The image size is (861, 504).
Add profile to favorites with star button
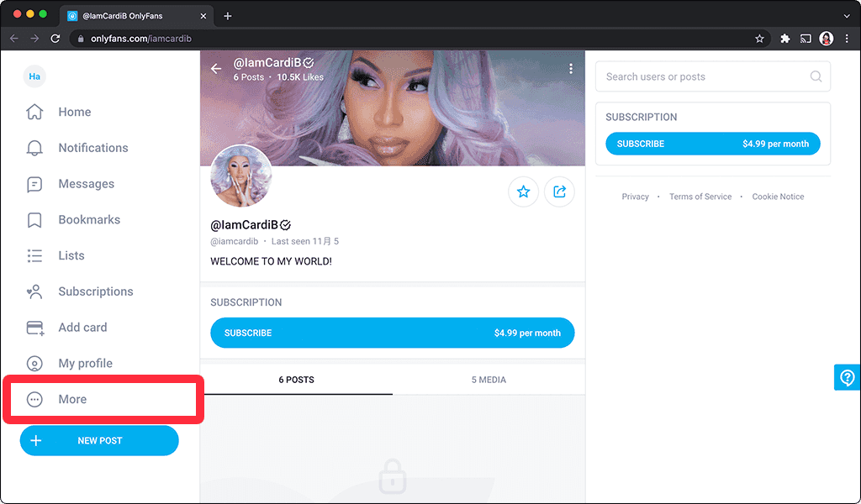tap(523, 192)
